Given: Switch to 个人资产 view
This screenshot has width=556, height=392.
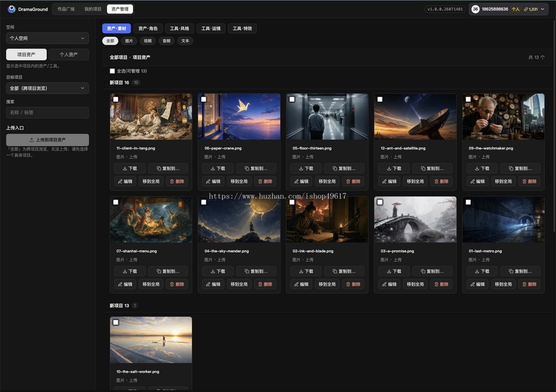Looking at the screenshot, I should 69,55.
